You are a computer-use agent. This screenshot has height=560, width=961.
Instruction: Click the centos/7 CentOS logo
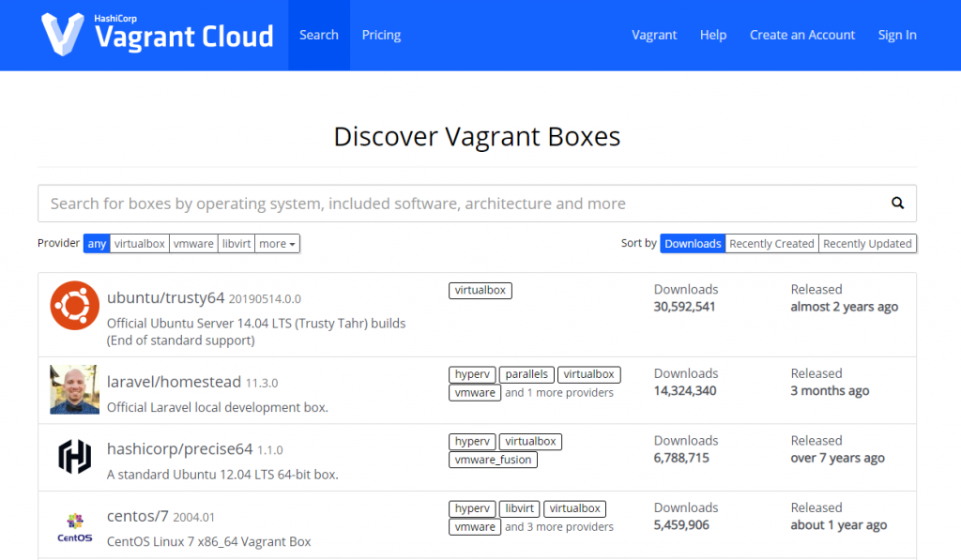pos(75,527)
